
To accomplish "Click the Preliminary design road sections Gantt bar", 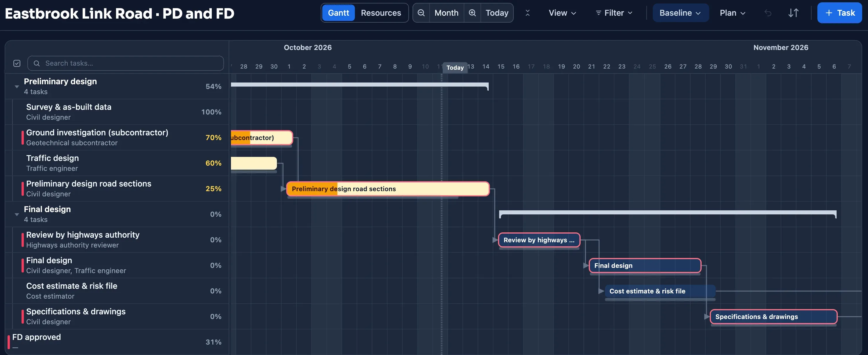I will click(387, 189).
